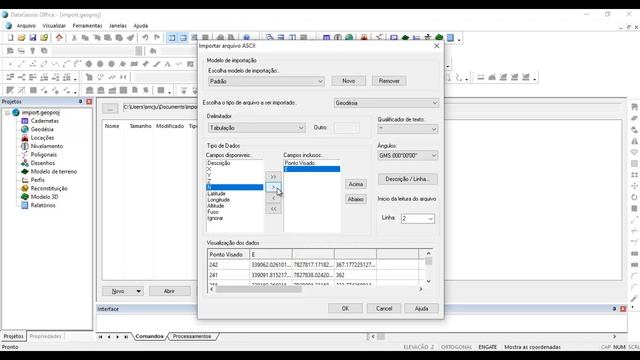Select Perfis in the project tree
The image size is (640, 360).
pos(38,180)
